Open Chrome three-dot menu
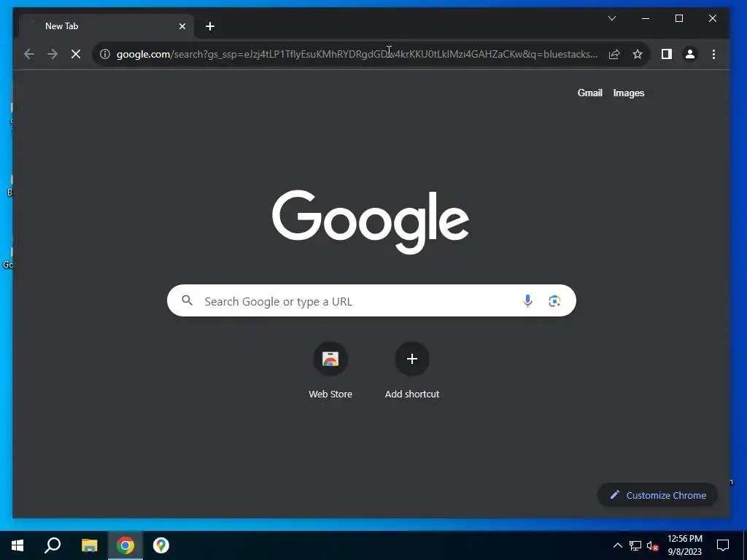The height and width of the screenshot is (560, 747). pos(713,54)
